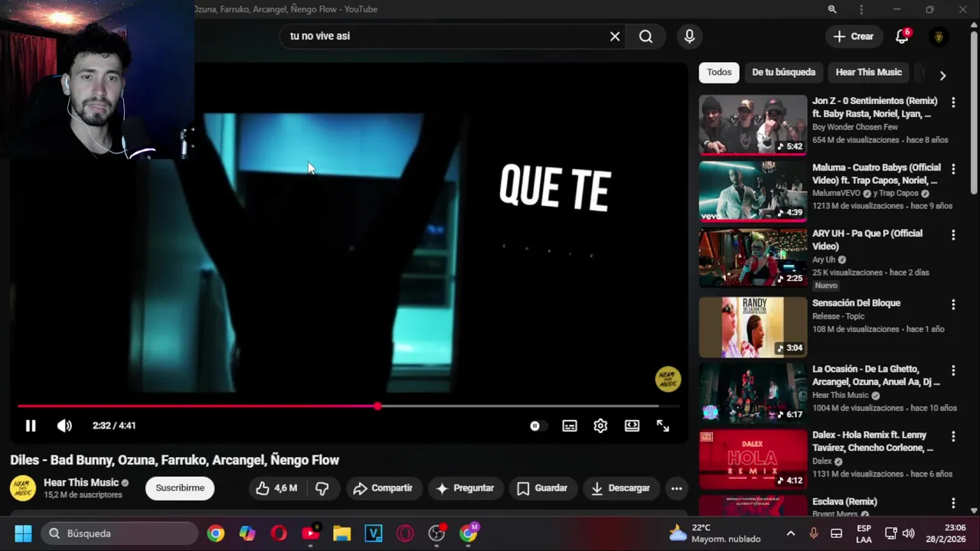Open the 'Dalex - Hola Remix' video title
Image resolution: width=980 pixels, height=551 pixels.
[873, 442]
